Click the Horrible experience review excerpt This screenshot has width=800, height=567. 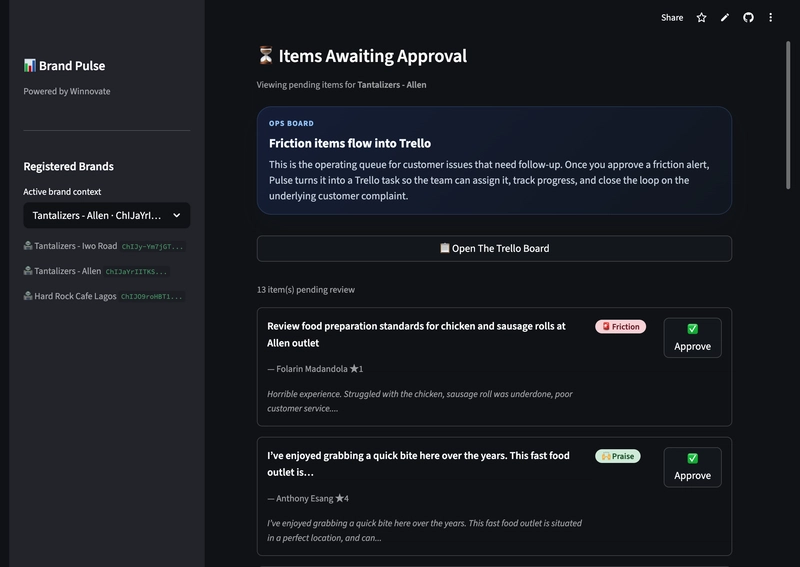pyautogui.click(x=420, y=401)
